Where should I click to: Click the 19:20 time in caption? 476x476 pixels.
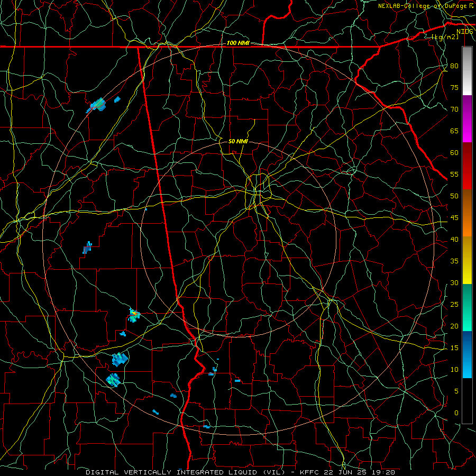point(385,472)
